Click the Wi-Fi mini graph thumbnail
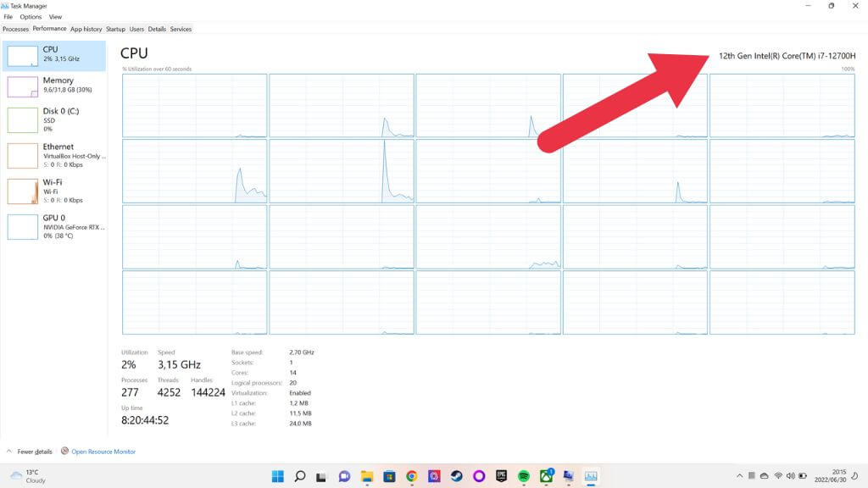The image size is (868, 488). click(23, 191)
